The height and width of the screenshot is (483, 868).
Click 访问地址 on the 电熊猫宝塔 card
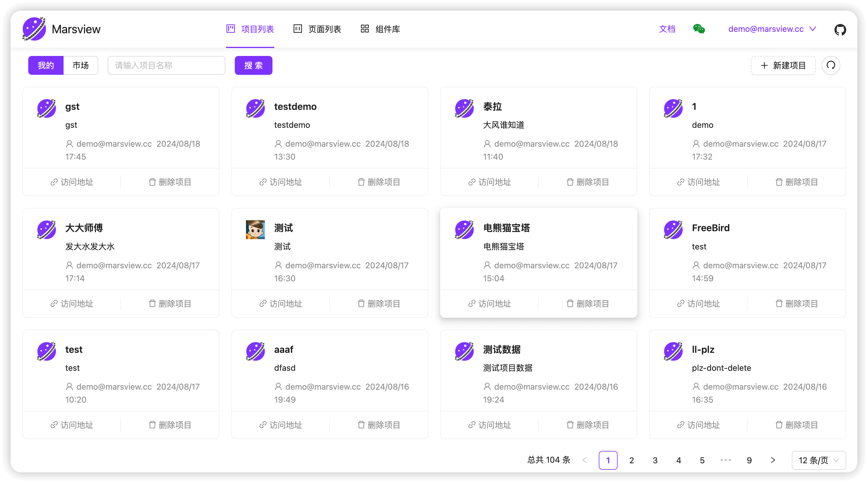coord(490,304)
